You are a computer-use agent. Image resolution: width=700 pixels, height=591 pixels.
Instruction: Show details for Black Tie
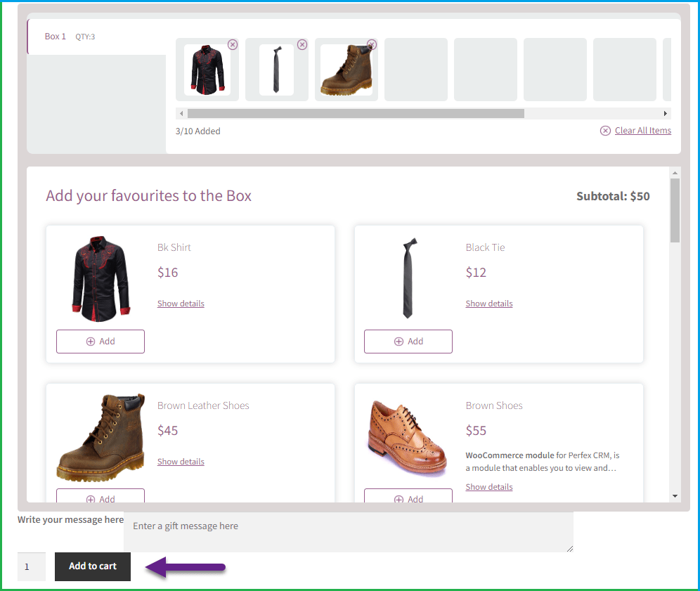click(488, 303)
